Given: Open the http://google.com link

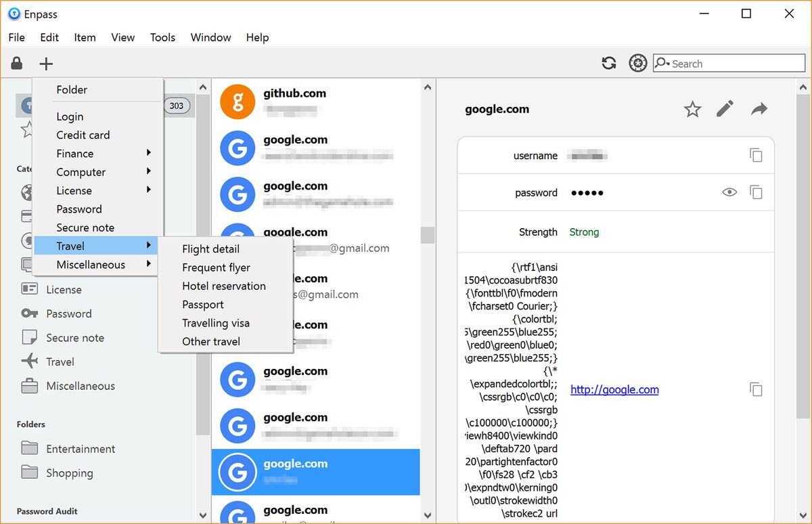Looking at the screenshot, I should point(614,389).
